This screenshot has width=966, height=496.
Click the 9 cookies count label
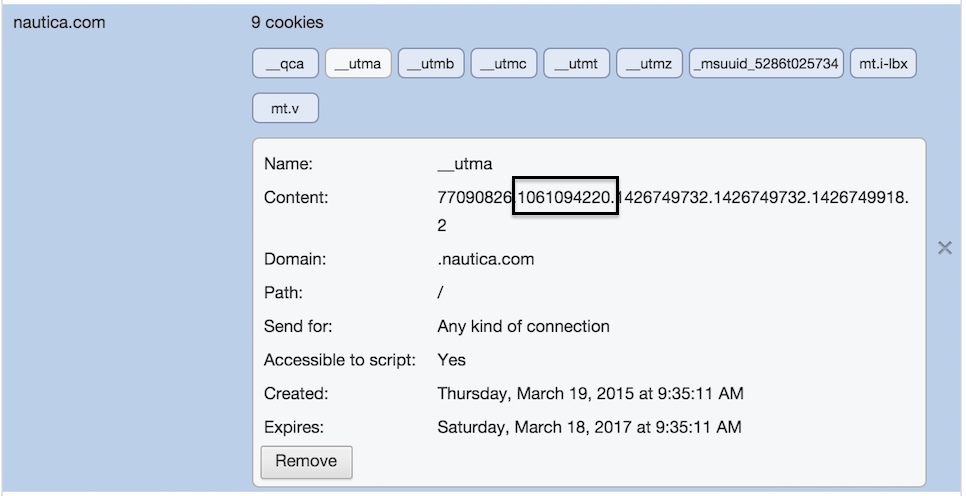point(287,23)
